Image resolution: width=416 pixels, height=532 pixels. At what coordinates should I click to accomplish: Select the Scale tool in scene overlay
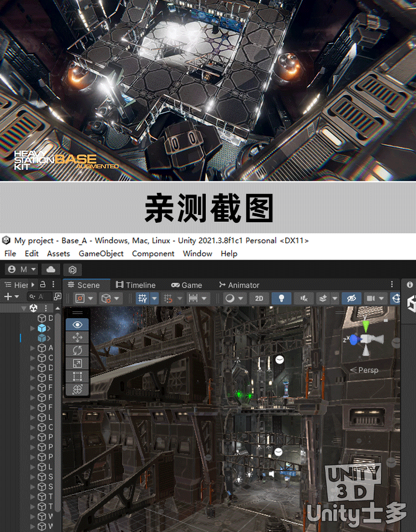coord(77,364)
